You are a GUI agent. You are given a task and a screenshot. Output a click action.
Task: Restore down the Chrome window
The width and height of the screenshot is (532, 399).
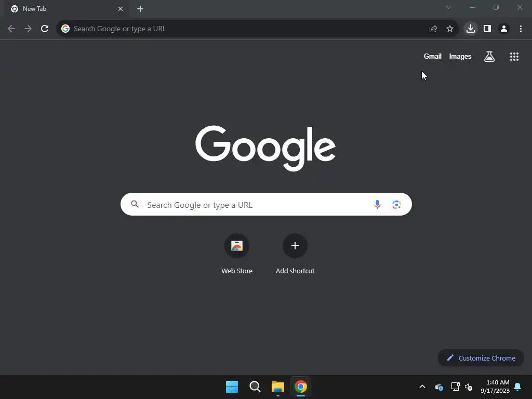[x=496, y=7]
